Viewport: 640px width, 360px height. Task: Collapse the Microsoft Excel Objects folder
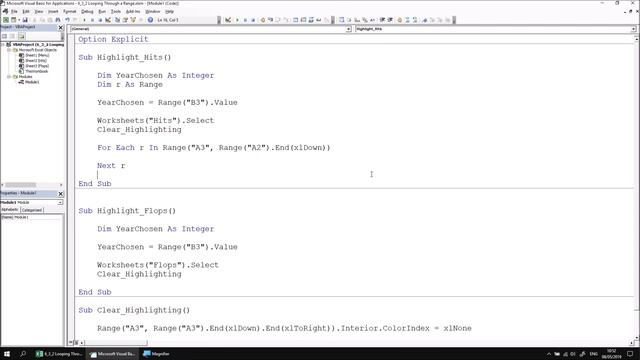point(9,50)
